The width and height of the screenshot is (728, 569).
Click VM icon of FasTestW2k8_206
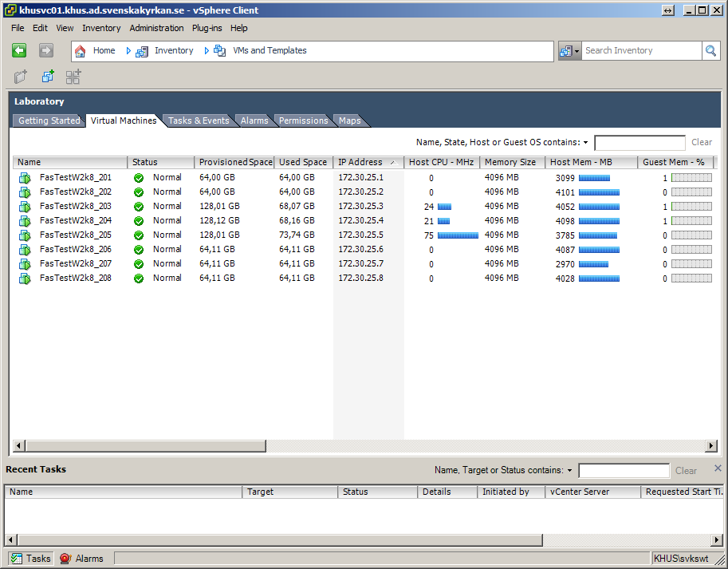point(25,250)
